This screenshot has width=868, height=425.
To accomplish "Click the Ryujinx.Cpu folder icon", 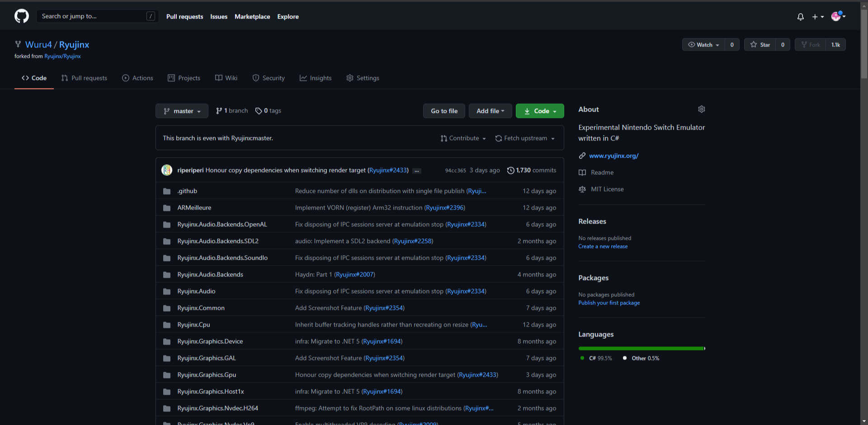I will (167, 325).
